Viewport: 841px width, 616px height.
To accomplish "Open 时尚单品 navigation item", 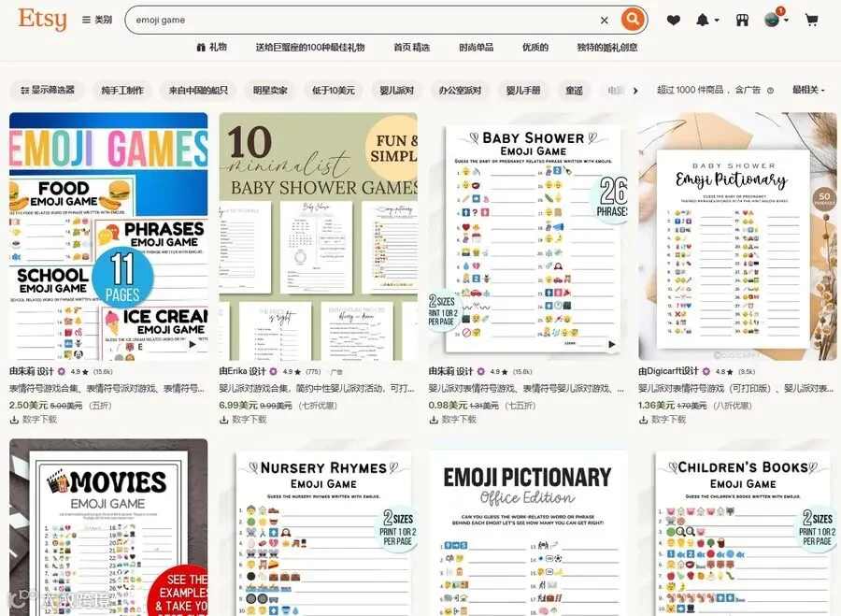I will 476,48.
